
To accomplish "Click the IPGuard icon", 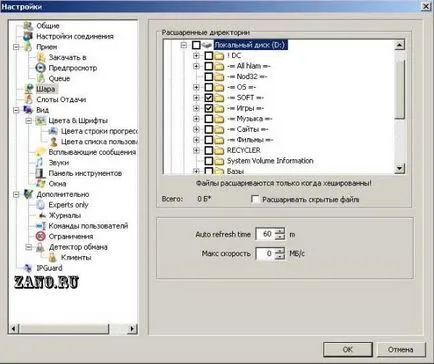I will tap(28, 268).
